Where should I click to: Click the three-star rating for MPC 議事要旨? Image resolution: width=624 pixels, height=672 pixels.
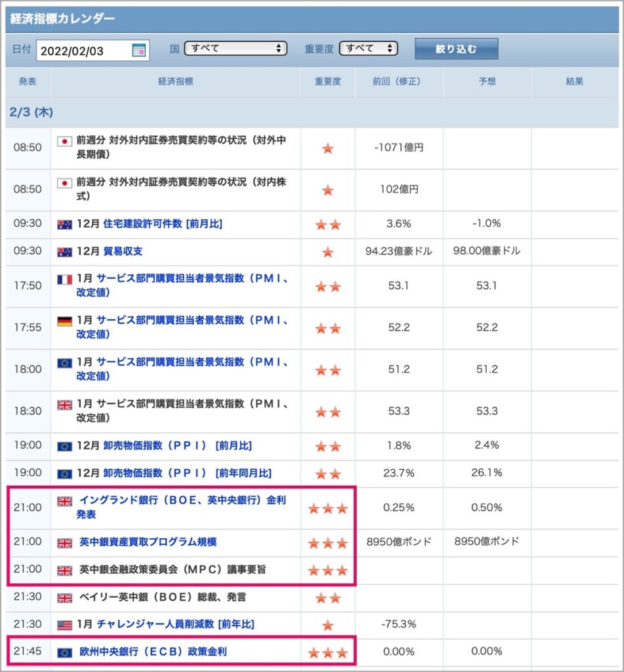point(328,570)
